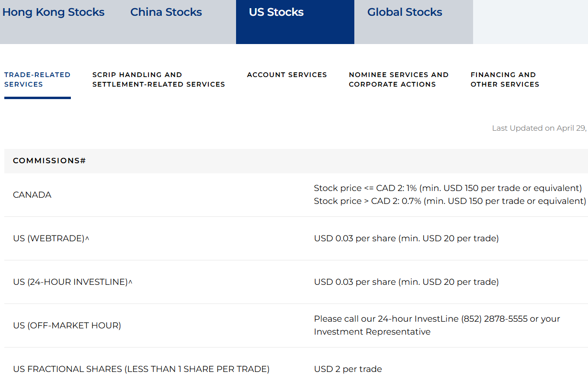Select the Trade-Related Services section tab
The width and height of the screenshot is (588, 382).
pyautogui.click(x=37, y=79)
